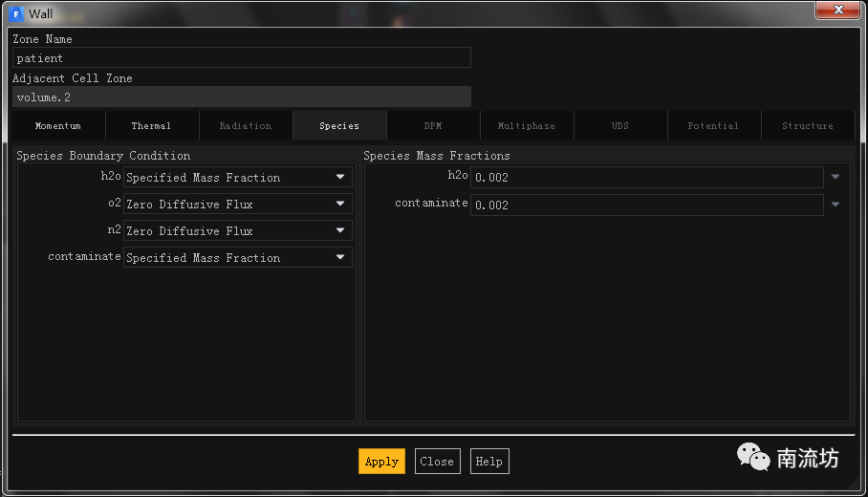
Task: Open Help for the Wall dialog
Action: (489, 461)
